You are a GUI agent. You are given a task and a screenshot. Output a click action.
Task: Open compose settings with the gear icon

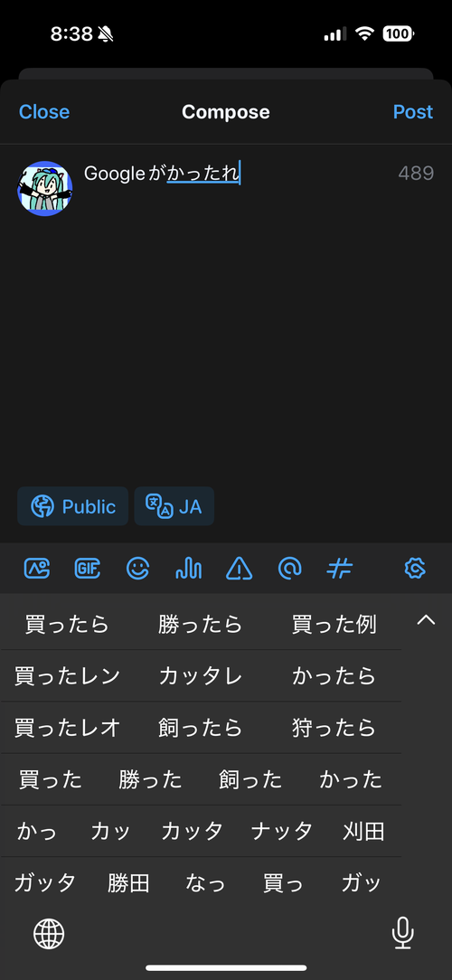(415, 568)
